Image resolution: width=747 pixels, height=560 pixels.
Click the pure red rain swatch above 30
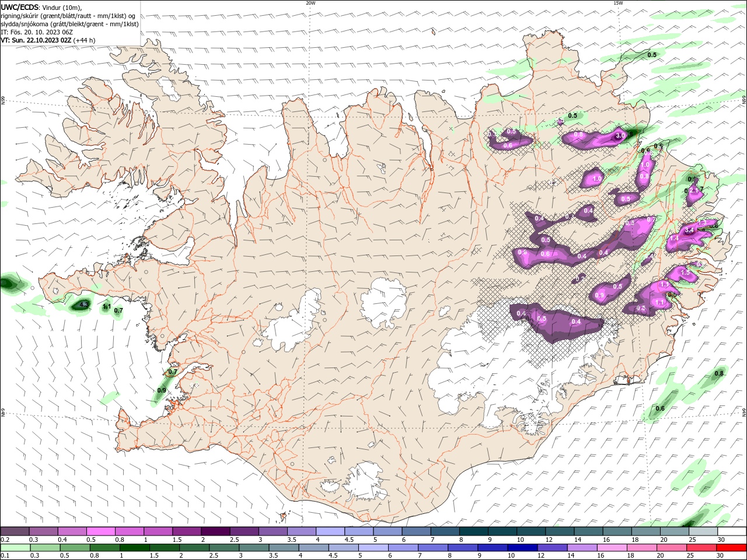pos(732,548)
